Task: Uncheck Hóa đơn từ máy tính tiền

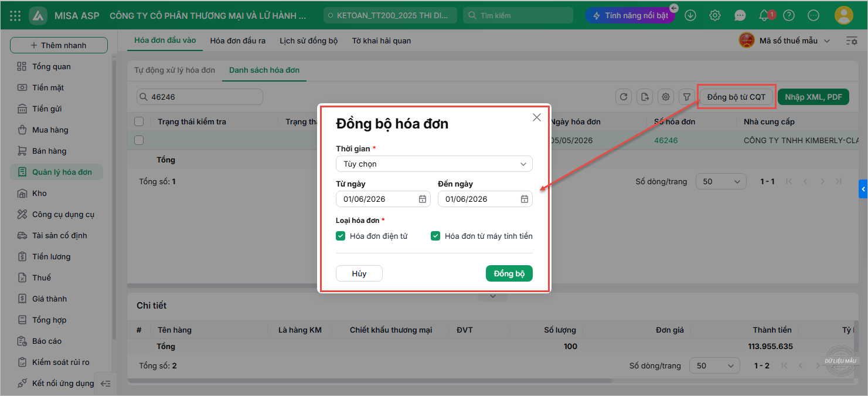Action: coord(435,236)
